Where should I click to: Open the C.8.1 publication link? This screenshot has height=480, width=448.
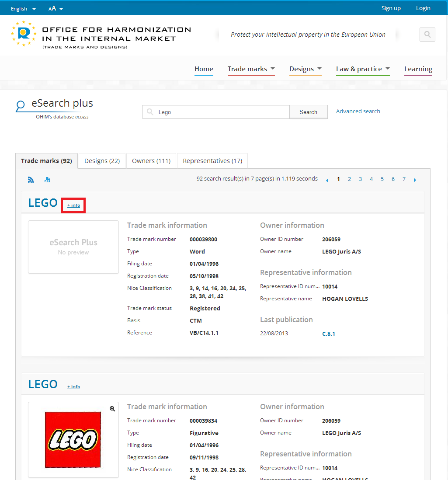pos(329,334)
